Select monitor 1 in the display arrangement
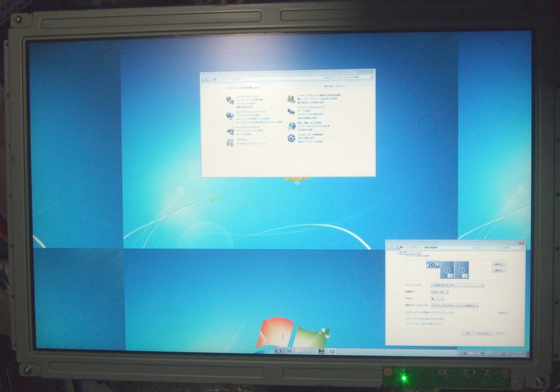Image resolution: width=560 pixels, height=392 pixels. pos(433,264)
